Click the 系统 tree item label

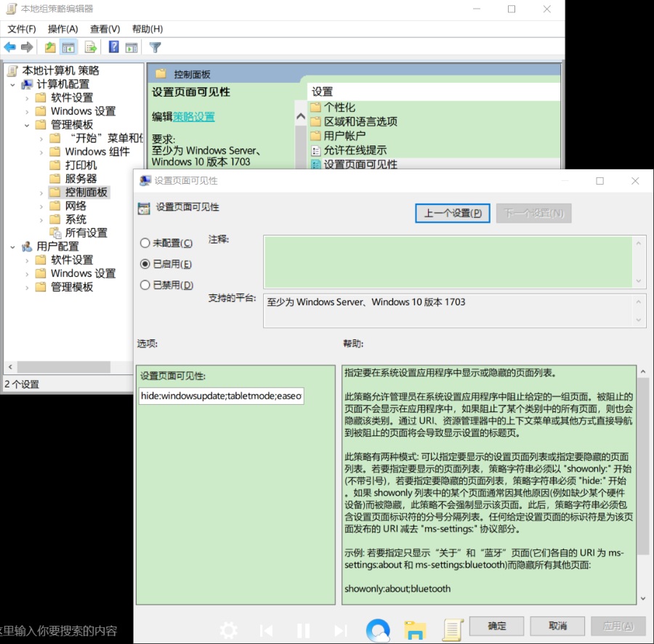pyautogui.click(x=76, y=220)
